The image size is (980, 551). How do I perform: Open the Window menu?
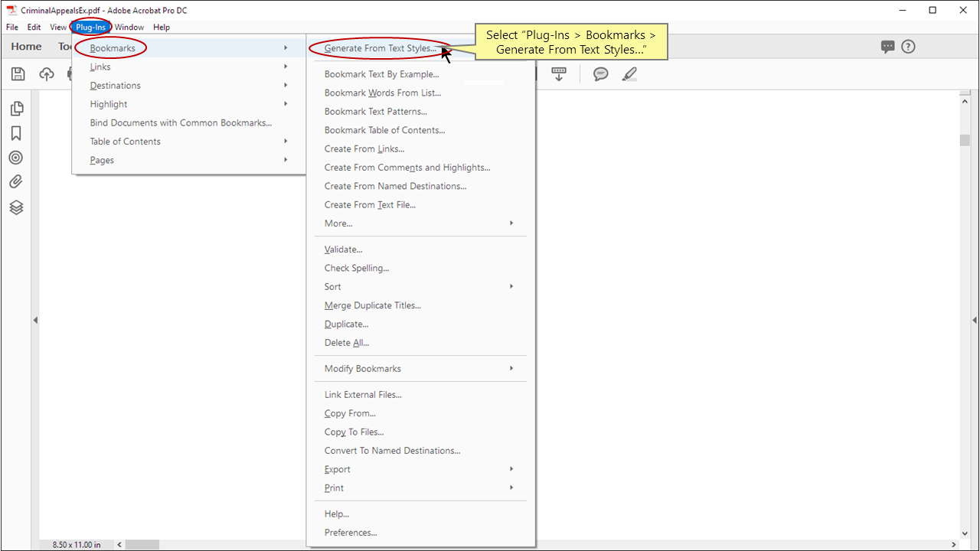tap(129, 27)
